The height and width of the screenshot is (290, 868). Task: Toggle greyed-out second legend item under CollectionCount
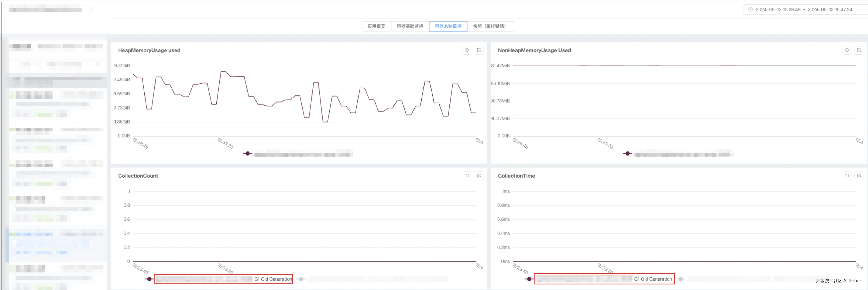(301, 279)
